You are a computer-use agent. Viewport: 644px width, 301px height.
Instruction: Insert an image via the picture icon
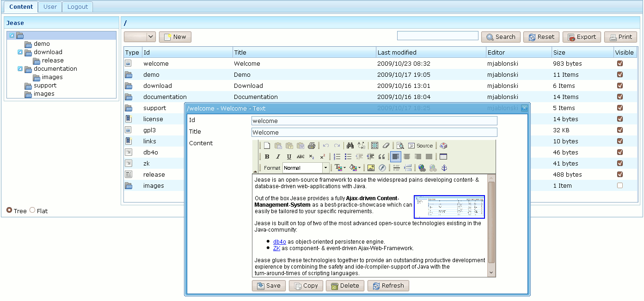click(x=371, y=168)
